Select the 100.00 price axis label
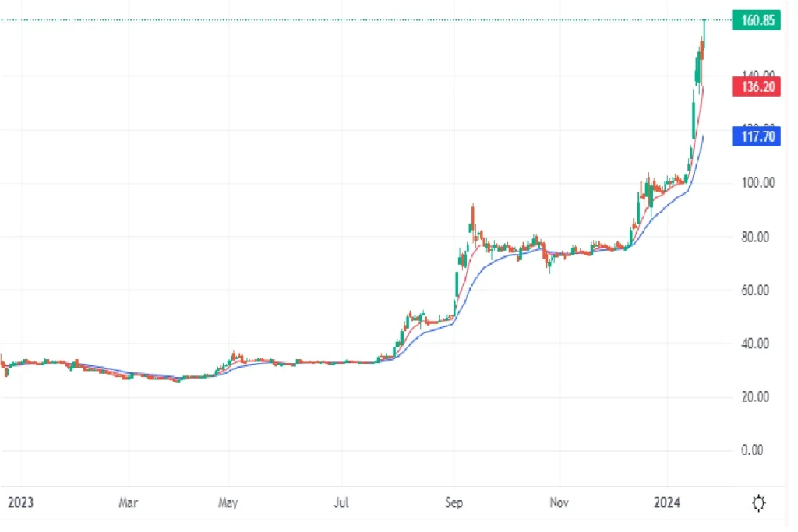 pos(757,182)
